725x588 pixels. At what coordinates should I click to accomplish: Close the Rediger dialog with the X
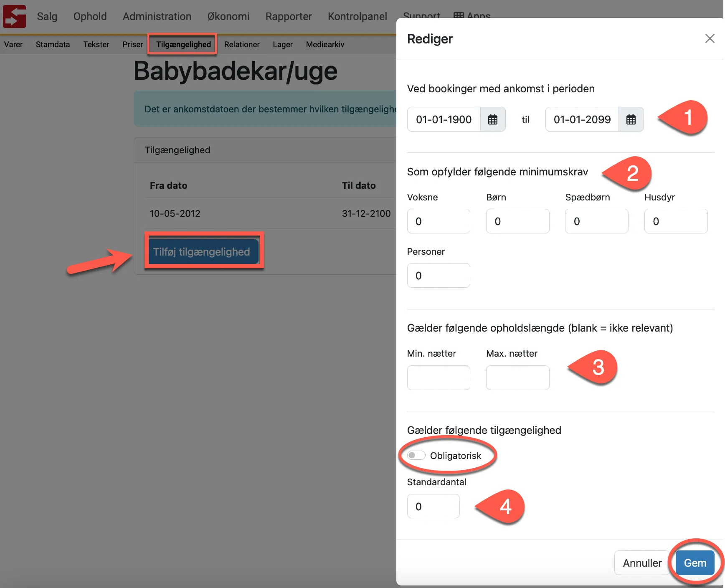tap(710, 38)
